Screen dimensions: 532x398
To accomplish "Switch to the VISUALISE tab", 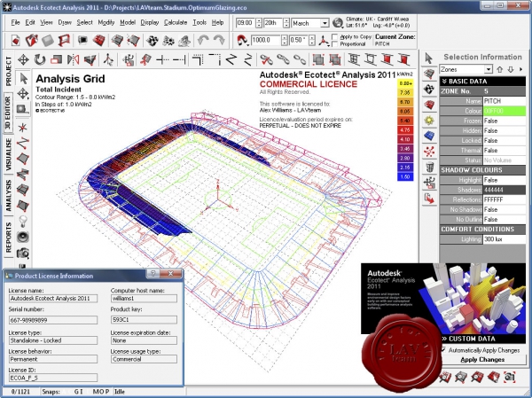I will click(x=9, y=154).
